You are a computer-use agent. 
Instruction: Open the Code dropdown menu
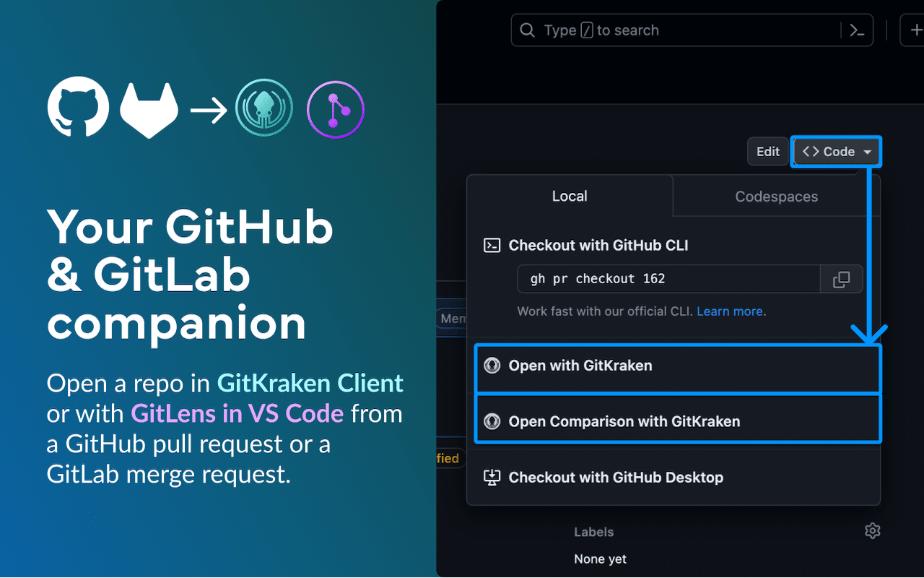[x=836, y=151]
